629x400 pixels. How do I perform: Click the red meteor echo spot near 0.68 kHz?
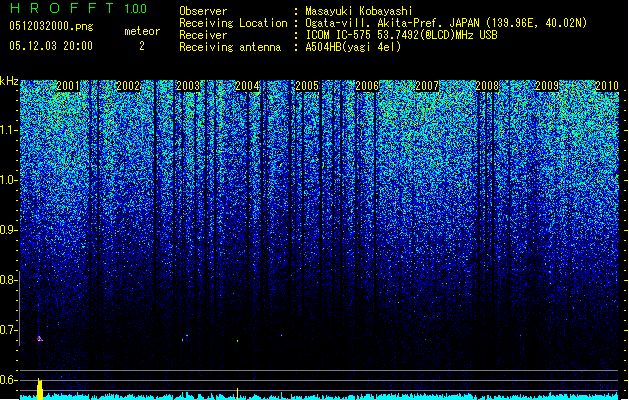39,339
